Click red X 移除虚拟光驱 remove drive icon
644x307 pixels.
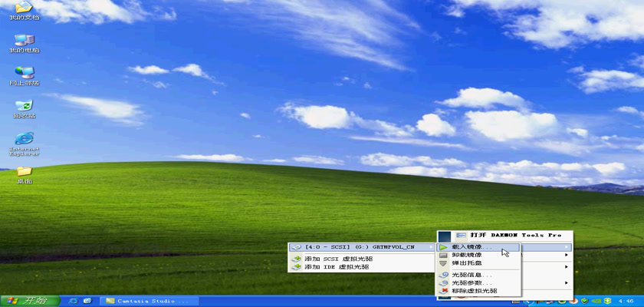[x=444, y=291]
